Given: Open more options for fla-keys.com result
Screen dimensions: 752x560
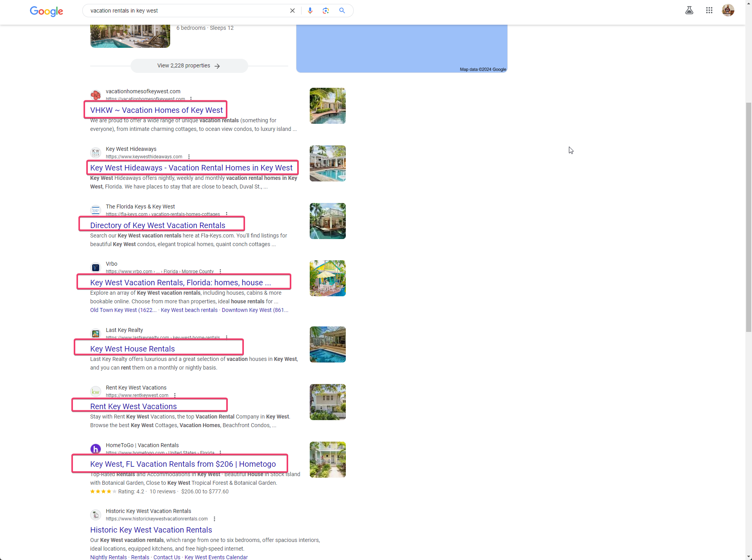Looking at the screenshot, I should pyautogui.click(x=227, y=214).
